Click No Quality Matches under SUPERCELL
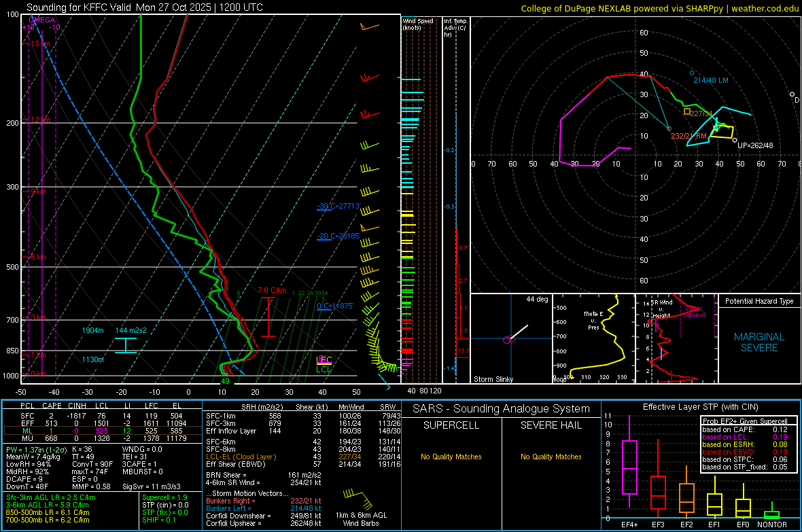802x532 pixels. (451, 457)
